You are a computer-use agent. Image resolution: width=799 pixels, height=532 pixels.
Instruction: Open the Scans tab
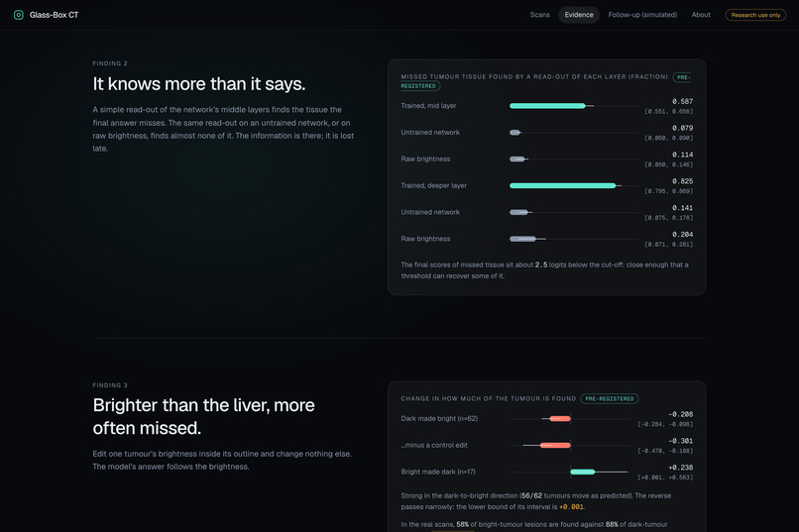click(x=539, y=15)
